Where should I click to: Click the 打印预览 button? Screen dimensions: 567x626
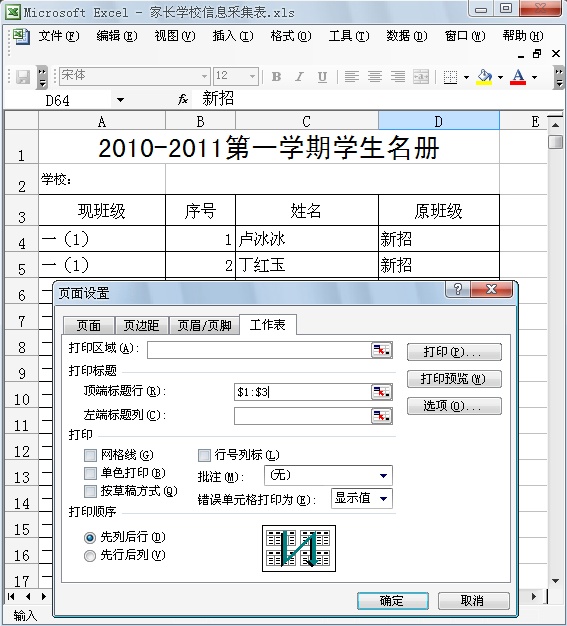pyautogui.click(x=454, y=379)
